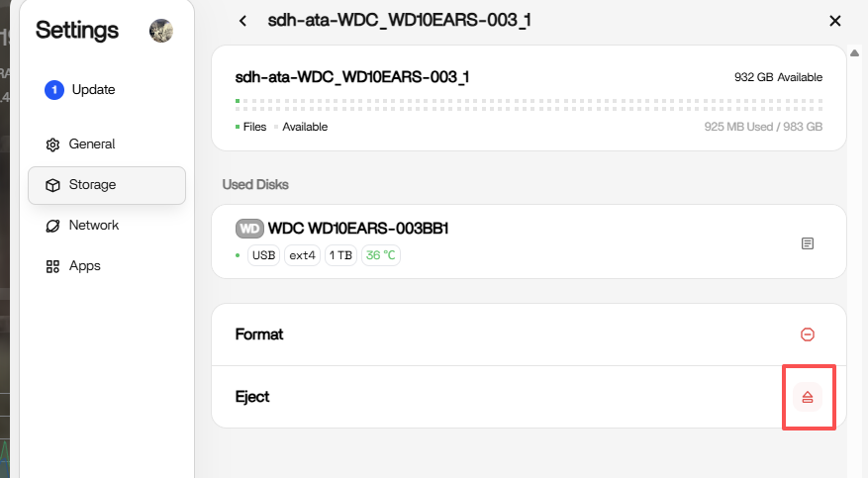Click the ext4 filesystem tag
The width and height of the screenshot is (868, 478).
(302, 255)
